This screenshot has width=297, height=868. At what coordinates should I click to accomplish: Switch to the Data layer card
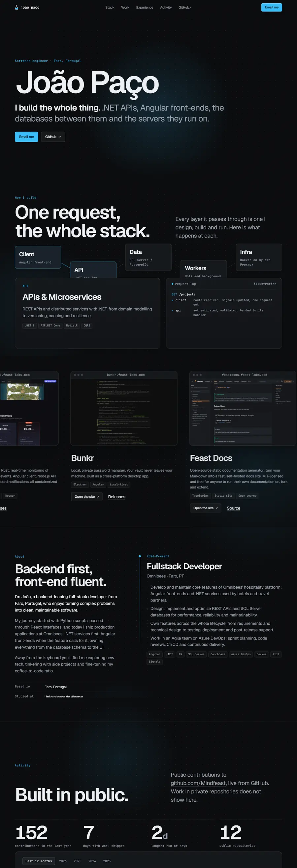click(148, 257)
